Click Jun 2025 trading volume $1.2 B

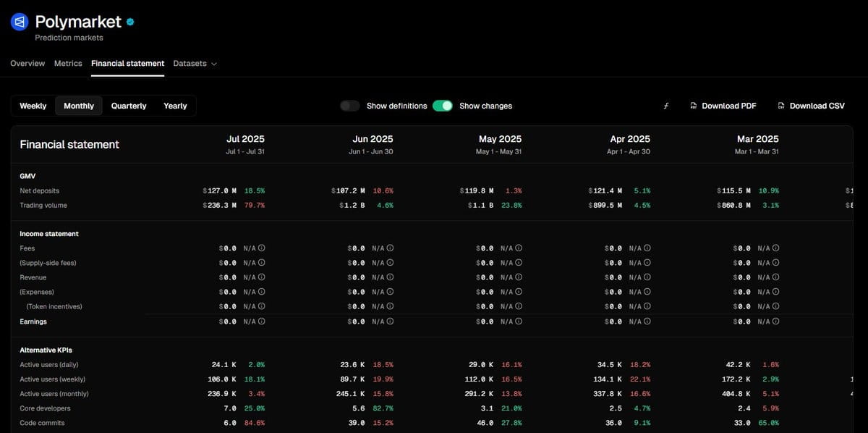click(x=352, y=205)
